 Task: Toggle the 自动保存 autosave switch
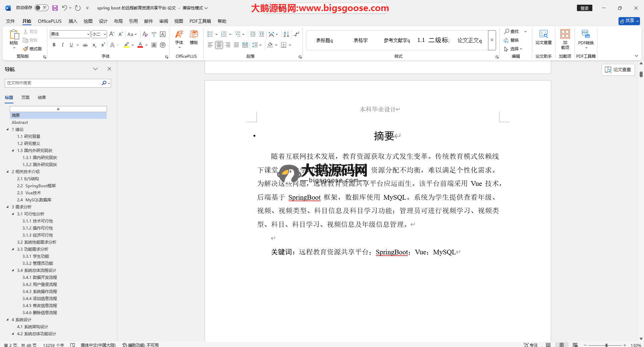(42, 8)
